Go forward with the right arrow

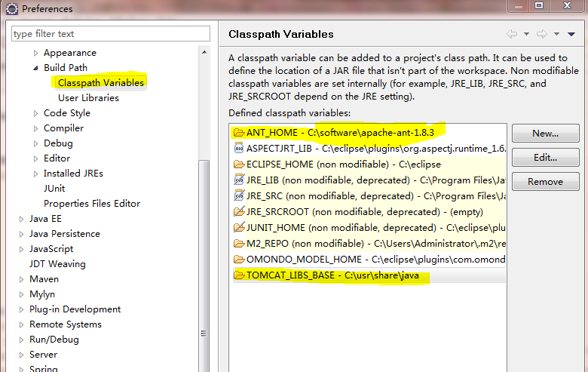click(542, 34)
